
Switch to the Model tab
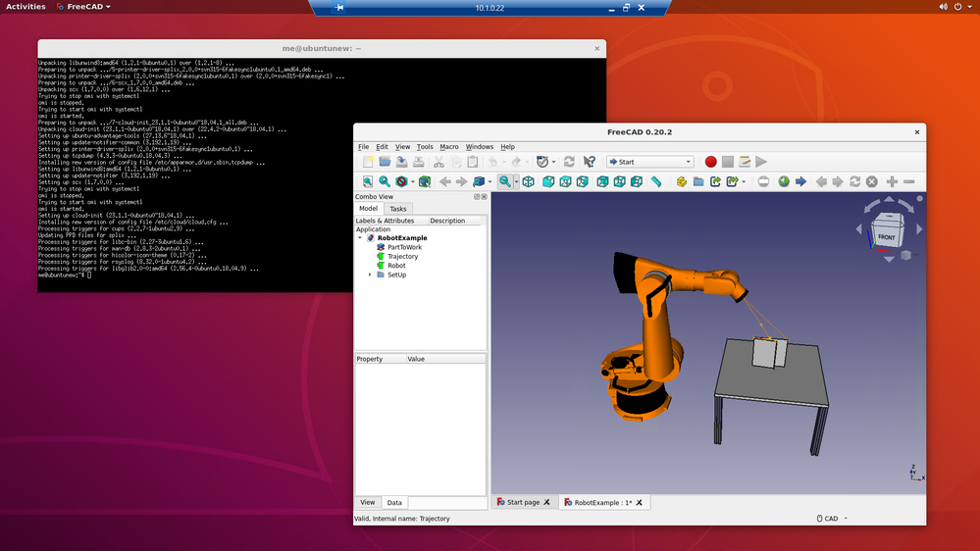(368, 208)
